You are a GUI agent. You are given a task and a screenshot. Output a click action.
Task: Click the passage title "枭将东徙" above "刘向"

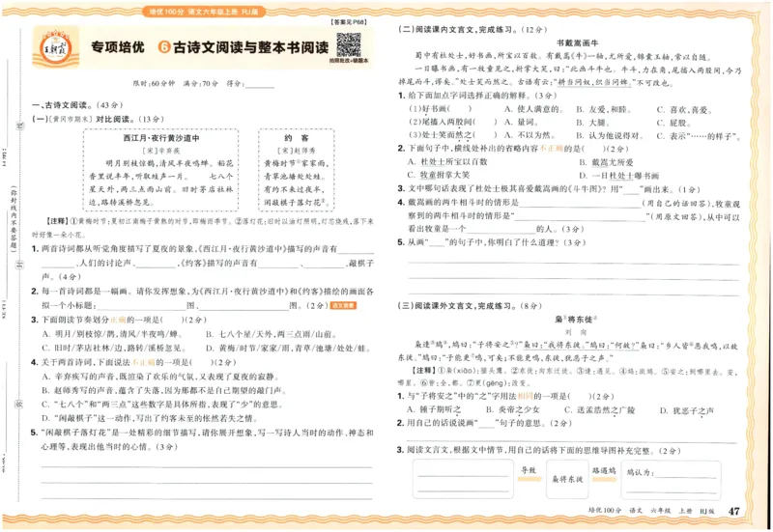point(575,320)
